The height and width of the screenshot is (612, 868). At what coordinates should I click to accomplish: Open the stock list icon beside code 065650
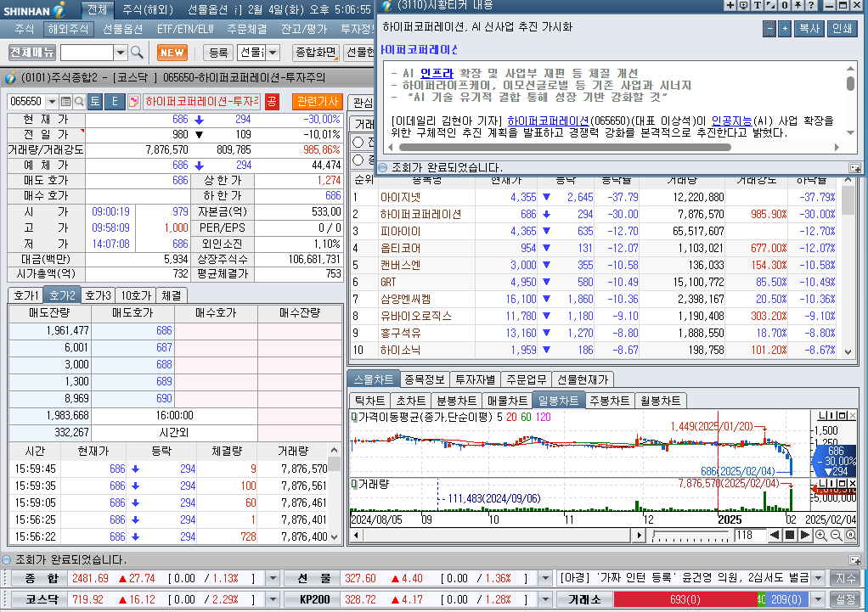point(66,101)
